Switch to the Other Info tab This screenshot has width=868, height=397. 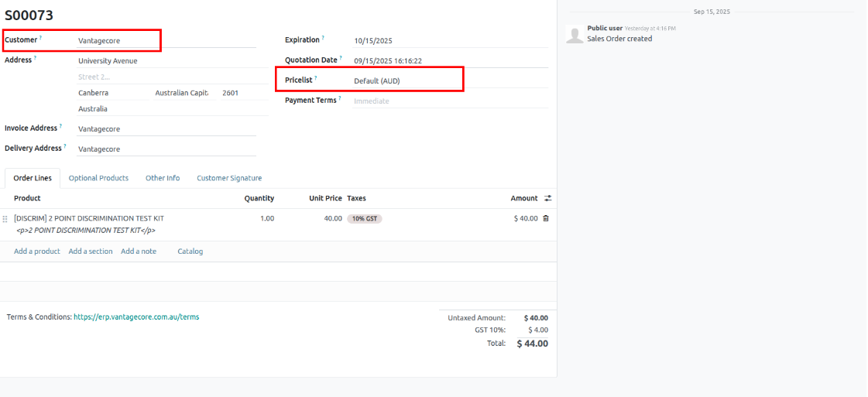(163, 178)
